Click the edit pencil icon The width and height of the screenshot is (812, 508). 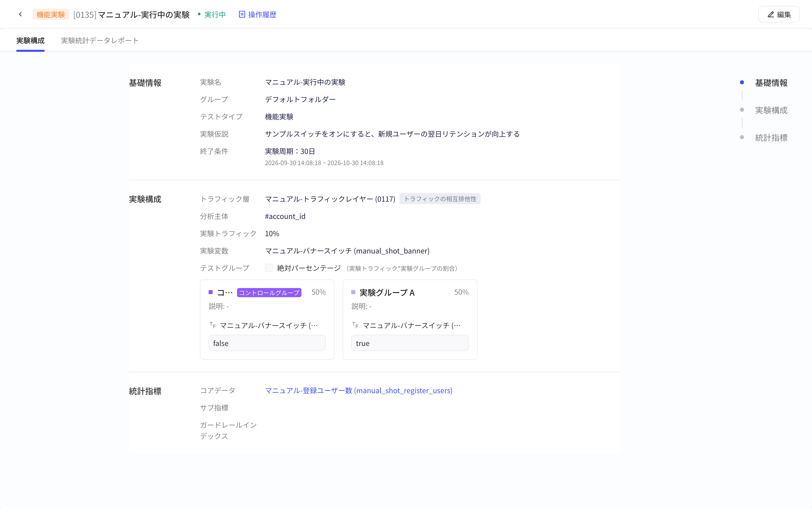point(771,14)
